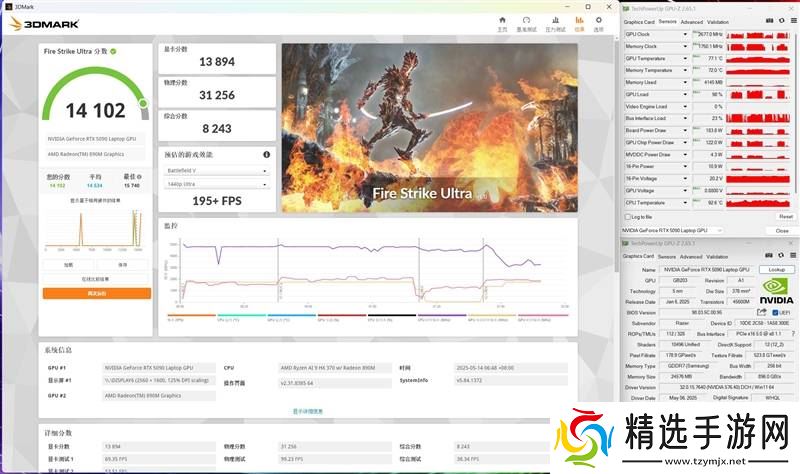Viewport: 800px width, 474px height.
Task: Click the GPU-Z screenshot camera icon in Sensors window
Action: click(x=768, y=22)
